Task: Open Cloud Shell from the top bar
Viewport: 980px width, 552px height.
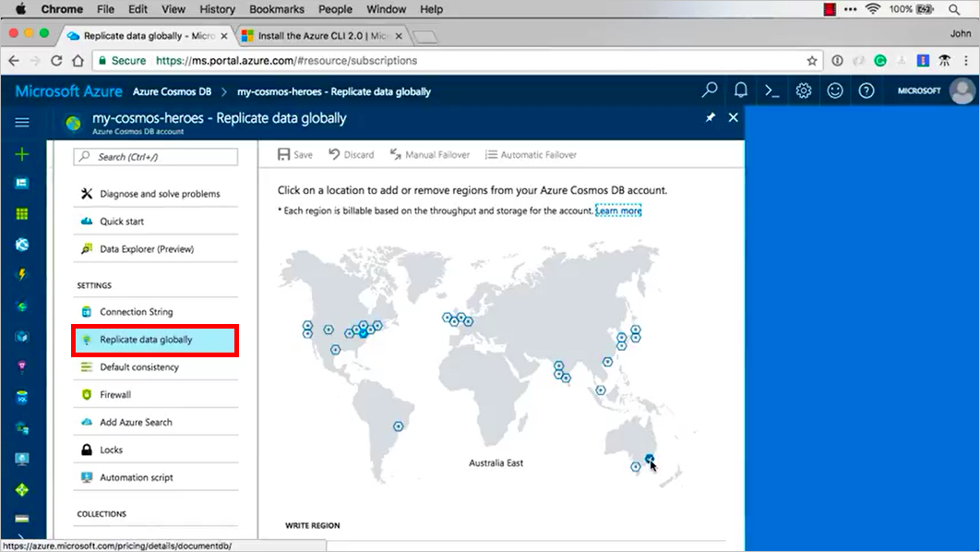Action: click(772, 90)
